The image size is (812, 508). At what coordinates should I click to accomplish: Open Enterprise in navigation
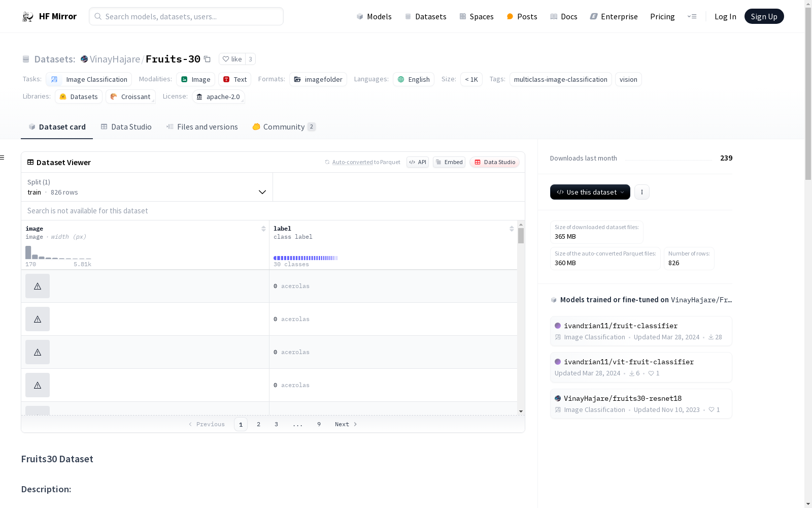(x=614, y=17)
